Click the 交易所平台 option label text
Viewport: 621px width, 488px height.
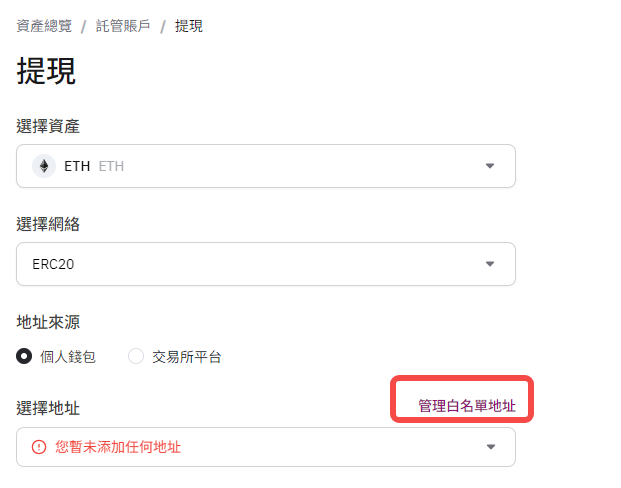coord(187,357)
